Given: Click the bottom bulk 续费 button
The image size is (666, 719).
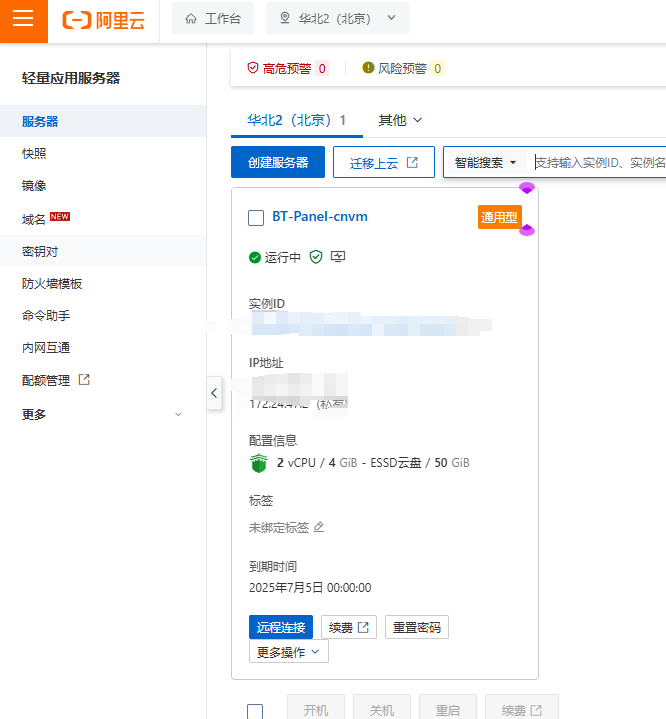Looking at the screenshot, I should pyautogui.click(x=522, y=709).
